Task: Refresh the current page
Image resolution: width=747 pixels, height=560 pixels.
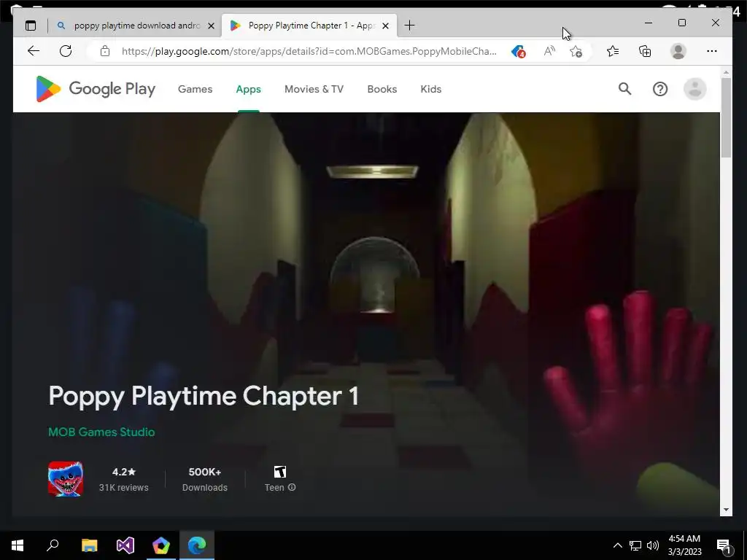Action: coord(66,51)
